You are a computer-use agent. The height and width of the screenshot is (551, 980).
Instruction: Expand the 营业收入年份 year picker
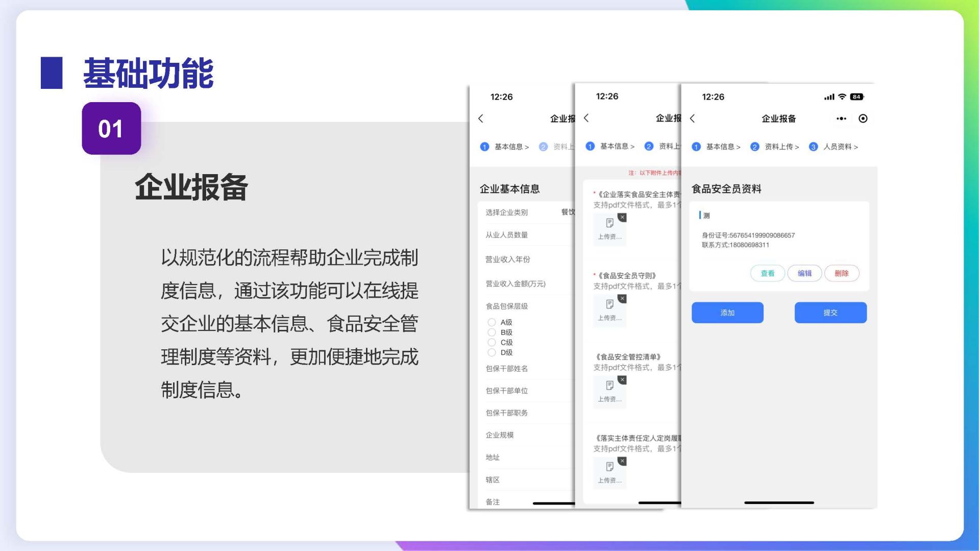tap(526, 259)
